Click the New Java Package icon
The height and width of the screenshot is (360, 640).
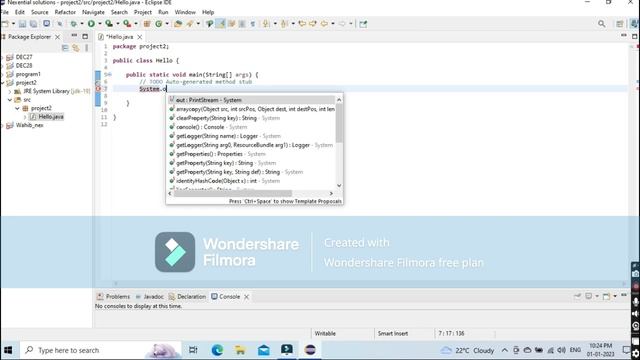tap(147, 24)
